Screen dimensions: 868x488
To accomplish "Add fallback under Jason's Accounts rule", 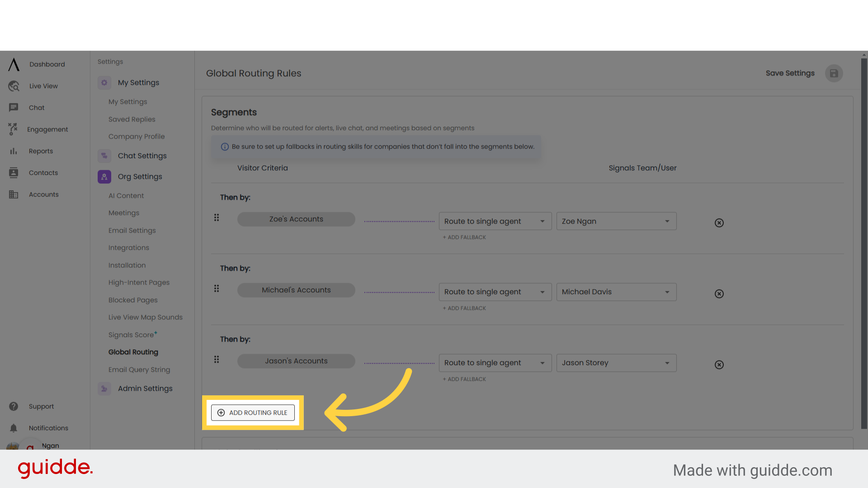I will click(x=464, y=379).
